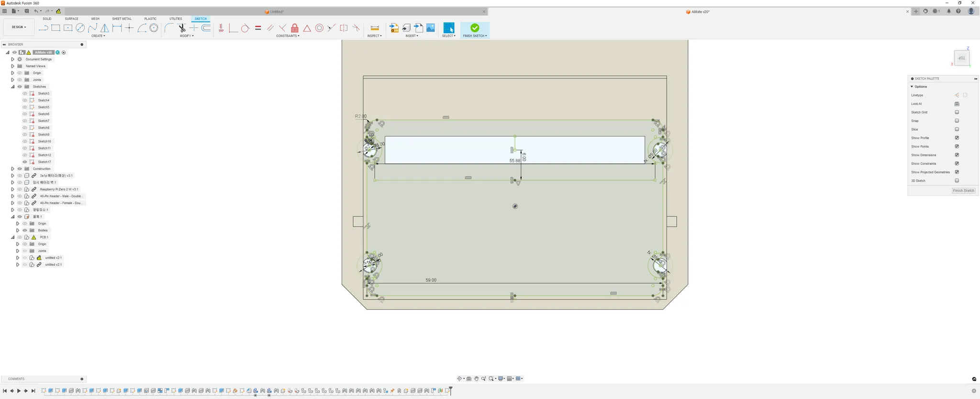Select the Line sketch tool
The width and height of the screenshot is (980, 399).
tap(44, 28)
